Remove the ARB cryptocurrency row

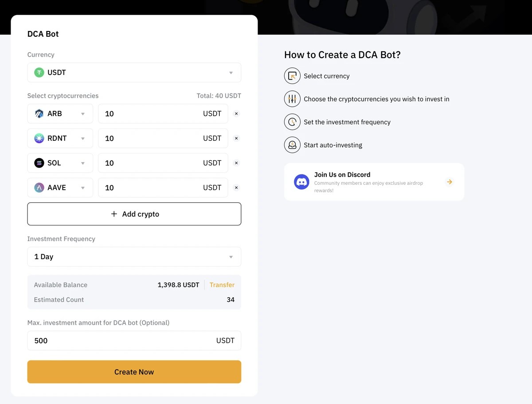coord(236,113)
